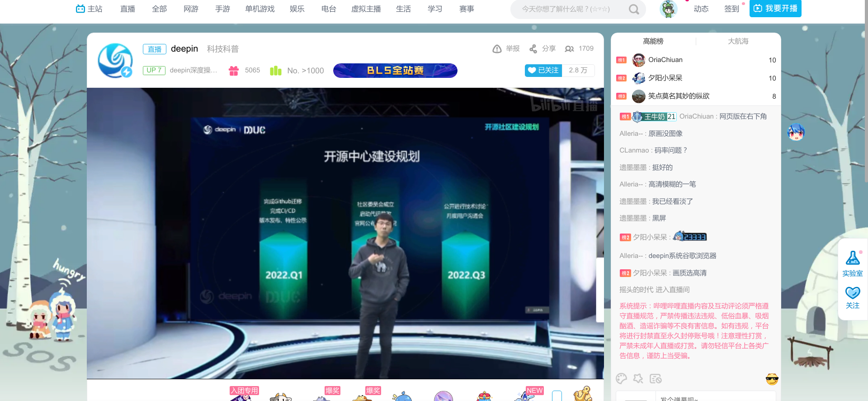Click the live video player
The height and width of the screenshot is (401, 868).
pos(345,233)
